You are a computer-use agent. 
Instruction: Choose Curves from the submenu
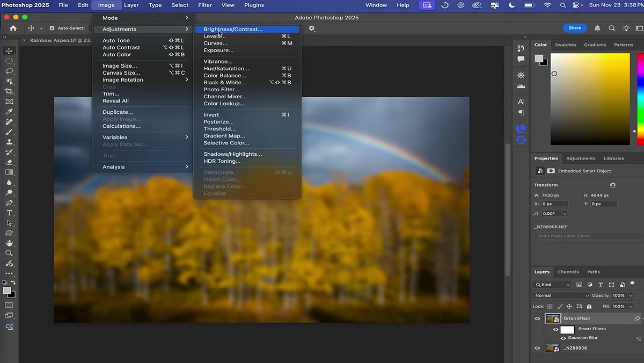click(x=247, y=43)
